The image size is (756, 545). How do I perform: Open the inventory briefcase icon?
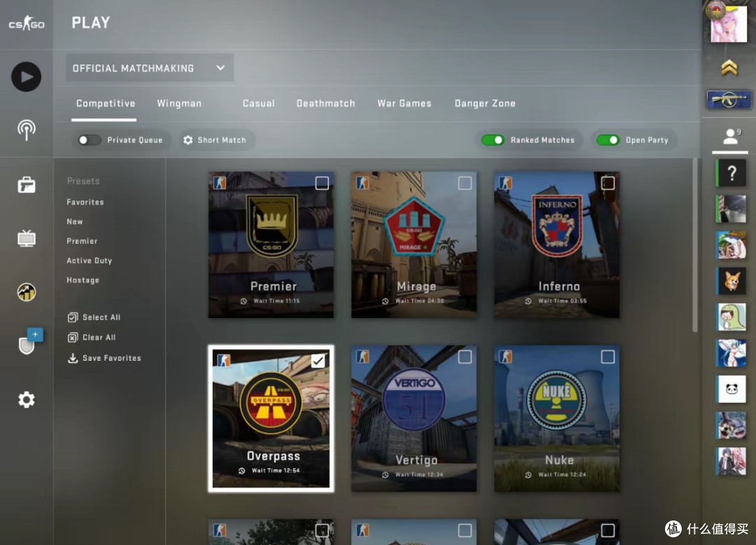click(27, 185)
